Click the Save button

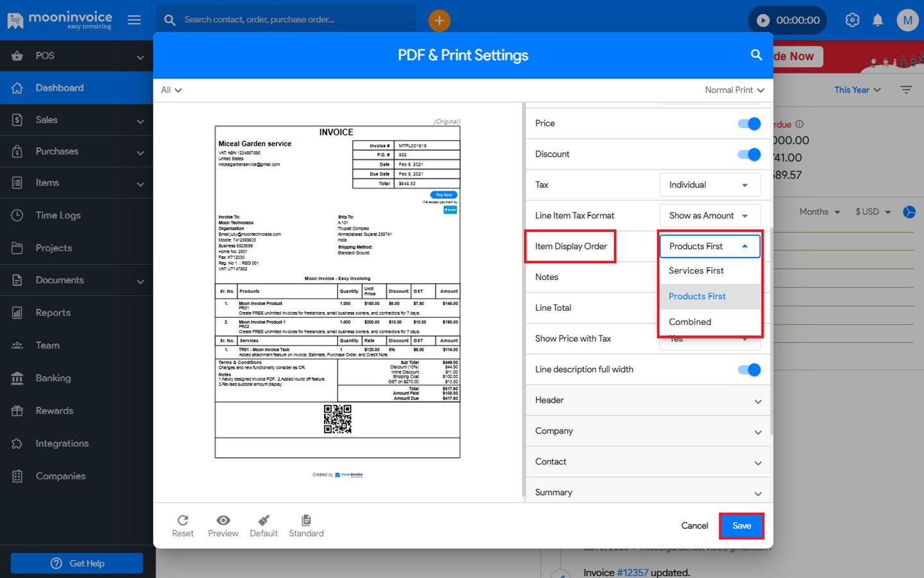pyautogui.click(x=741, y=525)
